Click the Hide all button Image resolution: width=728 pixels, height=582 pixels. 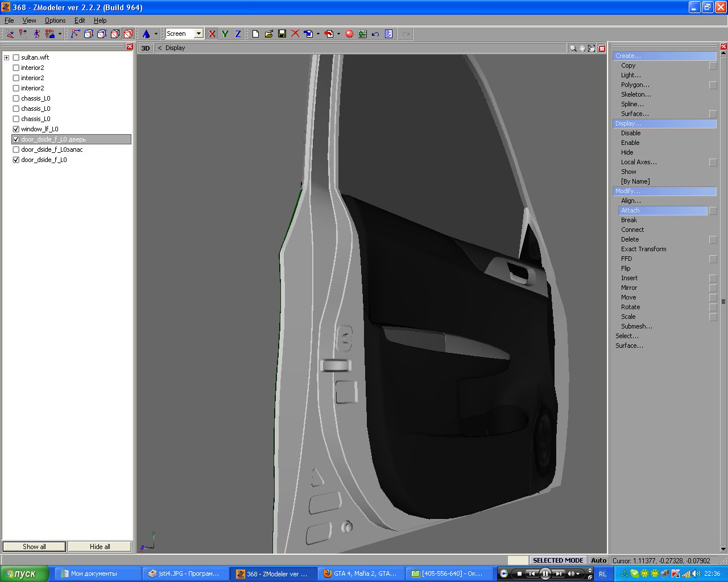point(100,547)
